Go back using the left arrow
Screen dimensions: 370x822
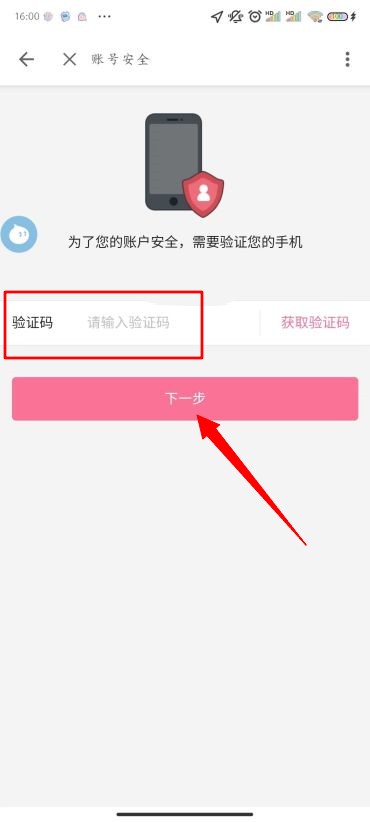(x=26, y=59)
